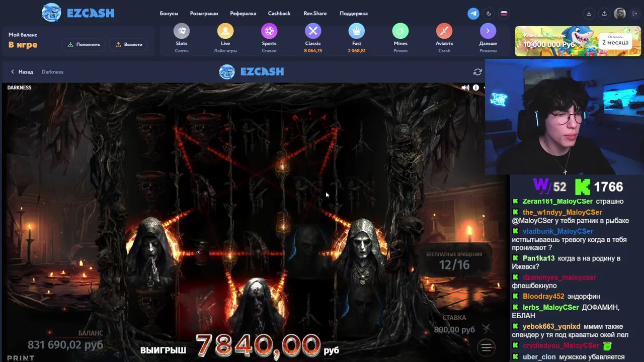The width and height of the screenshot is (644, 362).
Task: Toggle dark mode moon icon
Action: coord(489,14)
